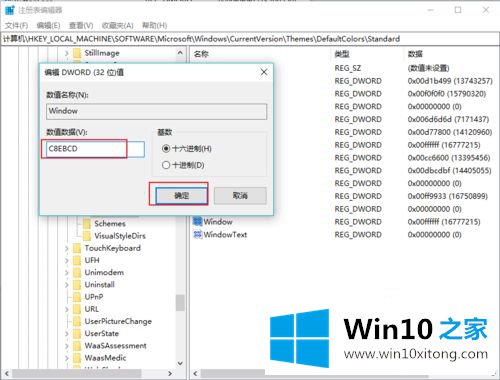Open the 文件(F) menu
The height and width of the screenshot is (380, 500).
click(x=16, y=25)
